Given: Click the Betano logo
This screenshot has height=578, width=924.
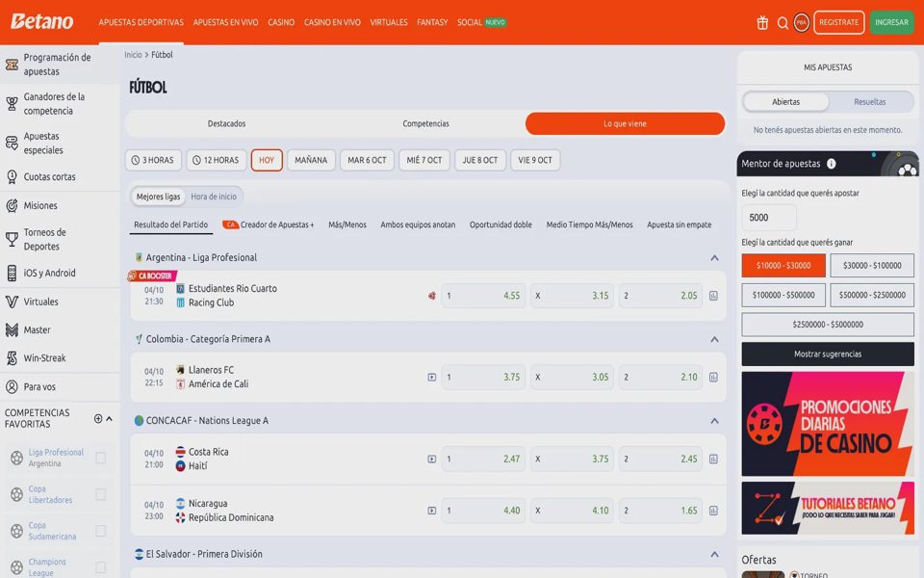Looking at the screenshot, I should tap(41, 22).
